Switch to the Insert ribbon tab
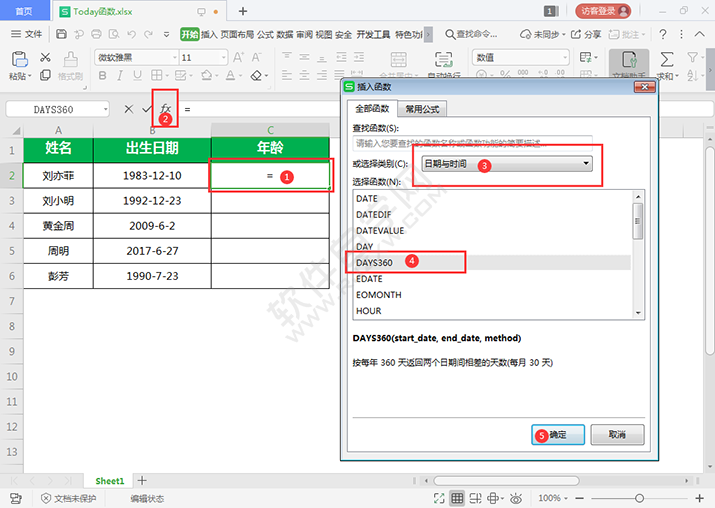The image size is (715, 508). pos(209,34)
